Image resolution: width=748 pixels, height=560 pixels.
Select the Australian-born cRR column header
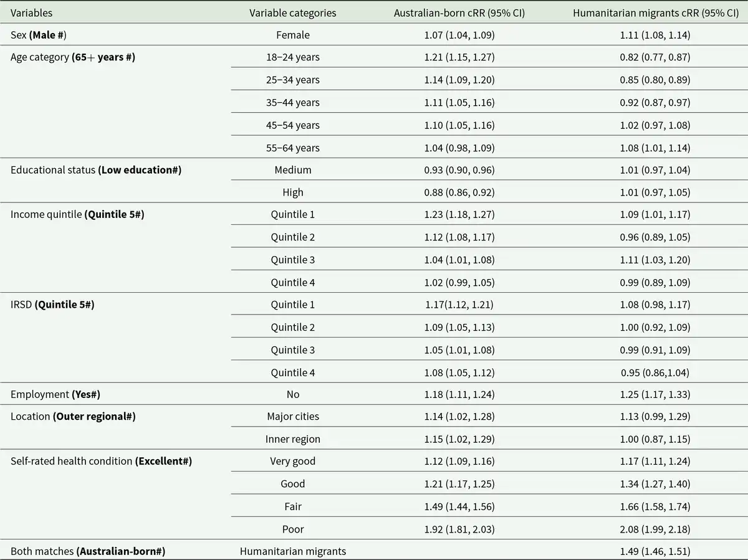[x=459, y=12]
